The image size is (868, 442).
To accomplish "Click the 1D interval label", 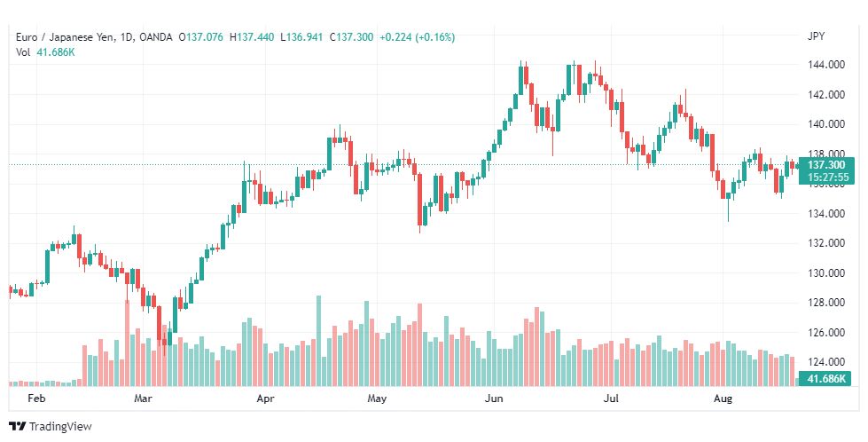I will 126,37.
